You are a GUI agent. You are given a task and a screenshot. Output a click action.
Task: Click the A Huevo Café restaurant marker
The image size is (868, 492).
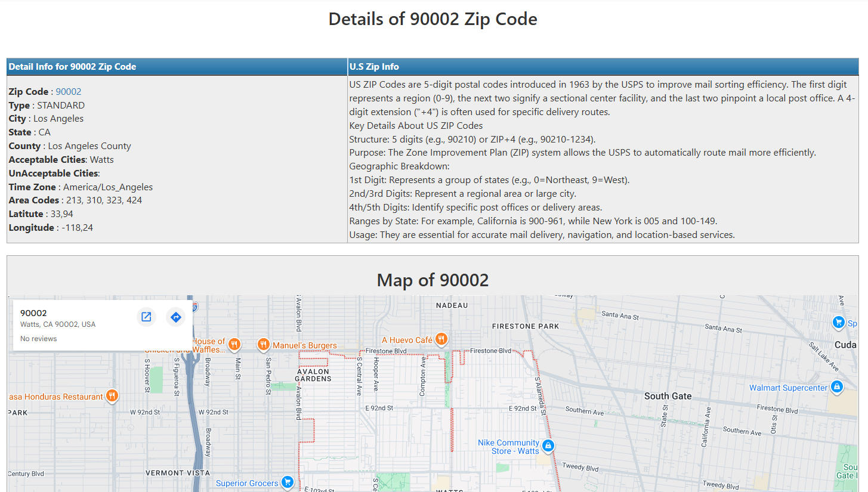pyautogui.click(x=440, y=339)
